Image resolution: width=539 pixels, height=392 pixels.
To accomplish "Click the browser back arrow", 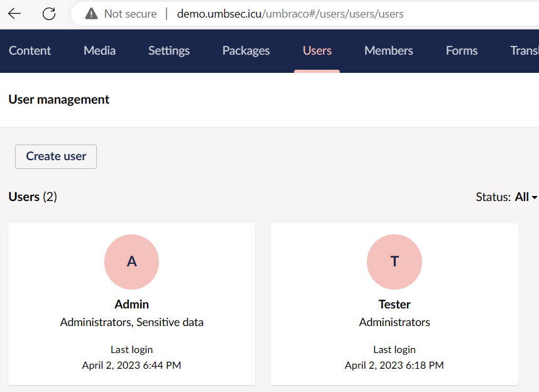I will [x=14, y=13].
